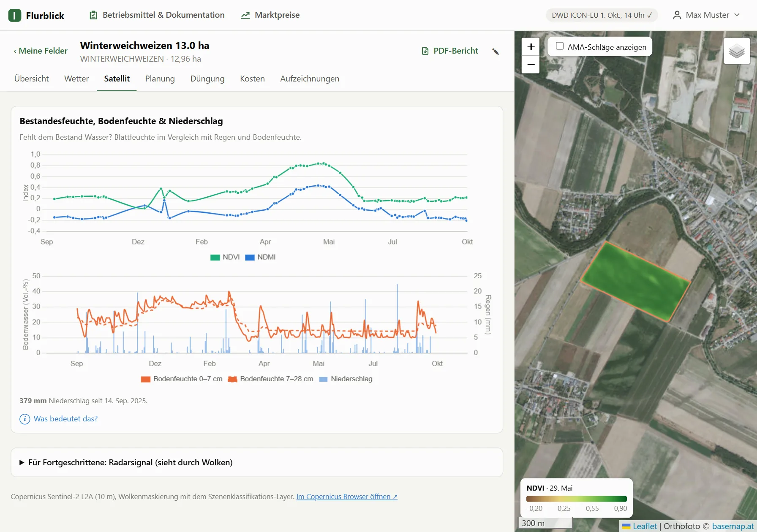Screen dimensions: 757x532
Task: Toggle Bodenfeuchte 7–28 cm legend entry
Action: pyautogui.click(x=271, y=379)
